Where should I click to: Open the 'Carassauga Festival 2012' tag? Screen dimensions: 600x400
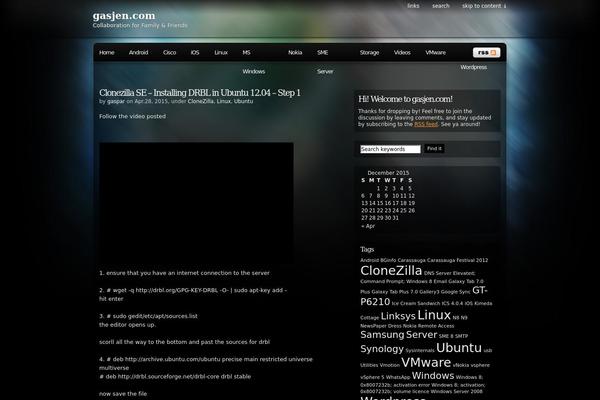(457, 260)
